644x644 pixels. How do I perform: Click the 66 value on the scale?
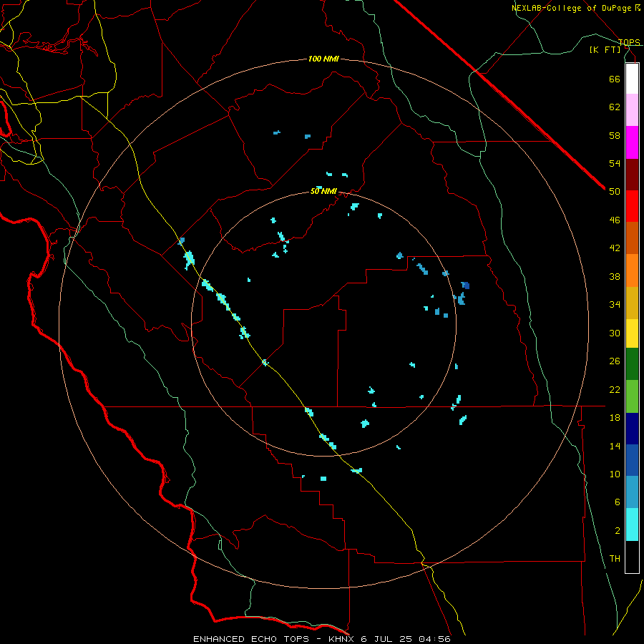click(x=615, y=79)
